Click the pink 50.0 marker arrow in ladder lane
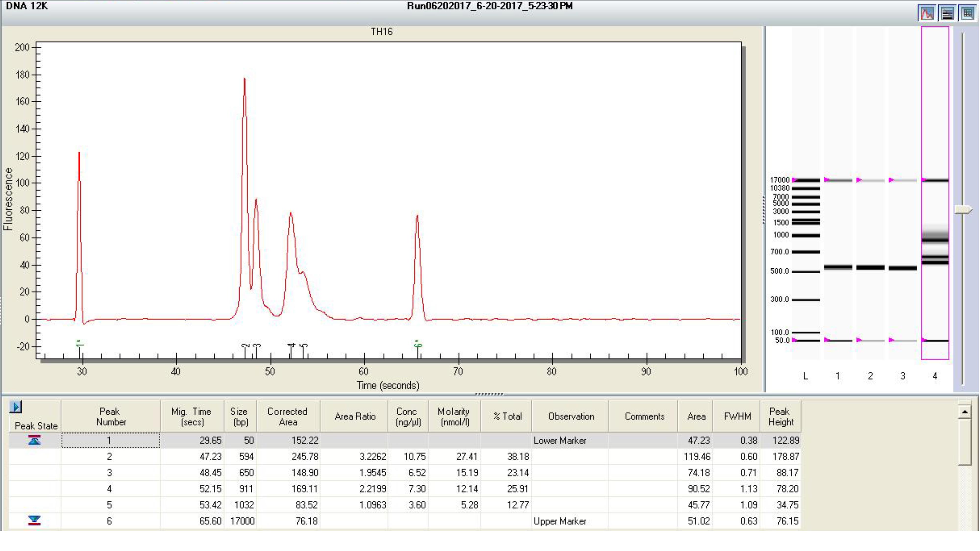The width and height of the screenshot is (980, 551). click(x=795, y=340)
